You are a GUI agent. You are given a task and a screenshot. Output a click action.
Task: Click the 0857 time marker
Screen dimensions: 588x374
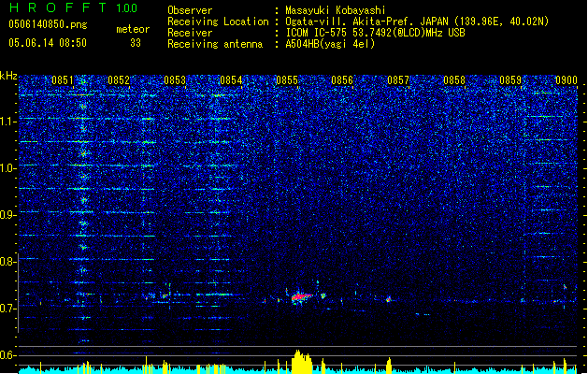398,80
